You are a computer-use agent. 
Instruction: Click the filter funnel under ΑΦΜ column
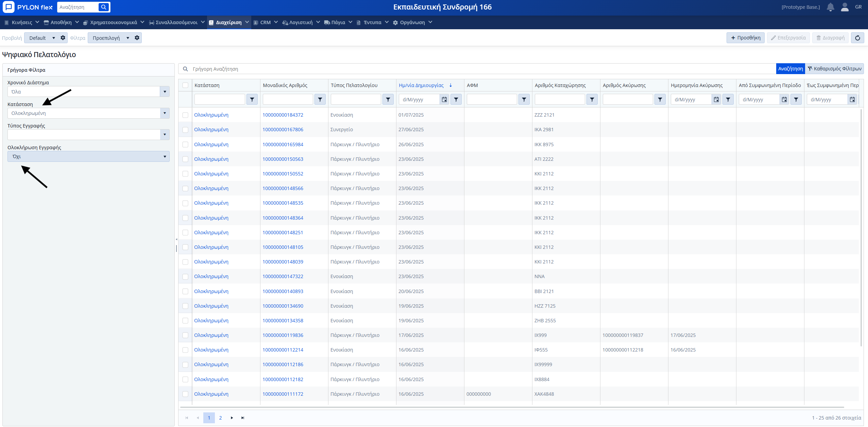tap(524, 99)
